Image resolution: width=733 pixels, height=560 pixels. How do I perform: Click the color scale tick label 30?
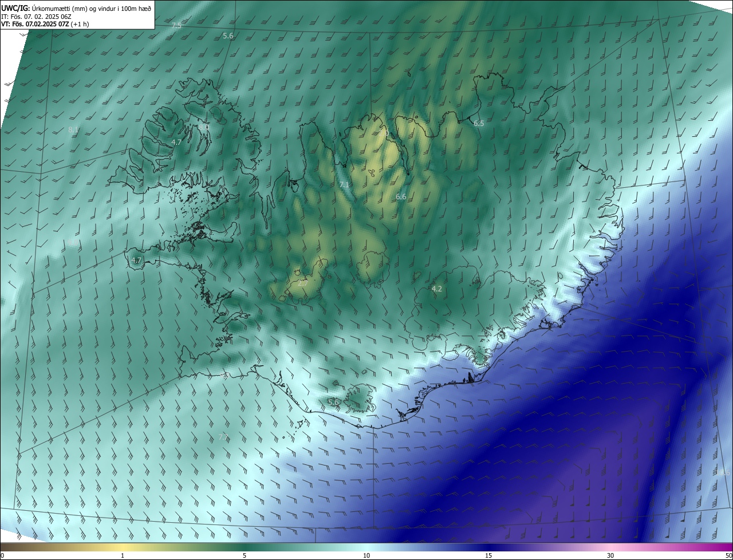tap(610, 555)
